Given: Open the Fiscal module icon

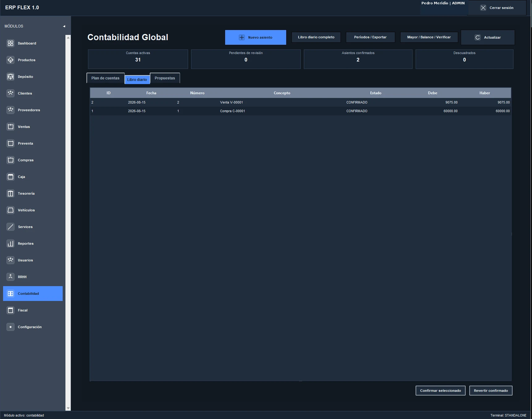Looking at the screenshot, I should (x=10, y=310).
